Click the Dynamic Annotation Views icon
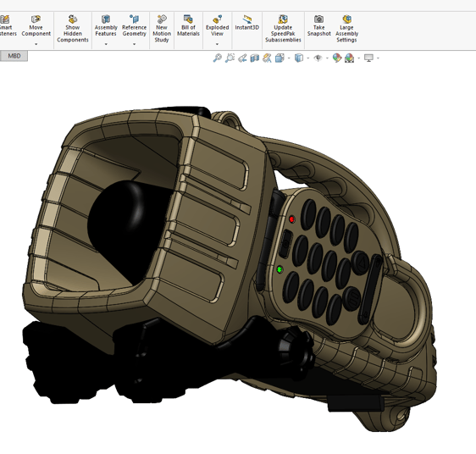The image size is (476, 454). (x=267, y=58)
